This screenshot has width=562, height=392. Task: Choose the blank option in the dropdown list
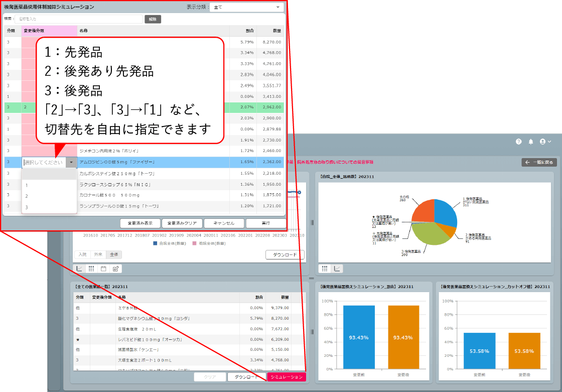click(49, 174)
